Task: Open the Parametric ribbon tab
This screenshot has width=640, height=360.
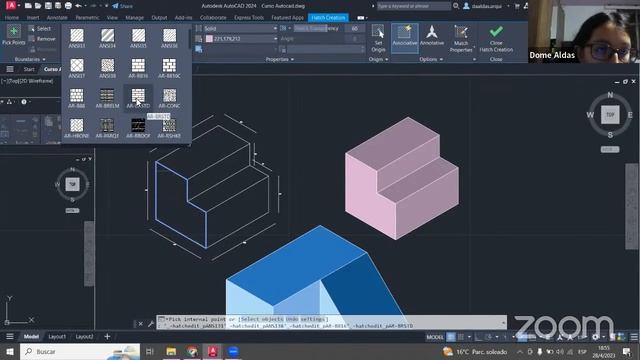Action: point(87,18)
